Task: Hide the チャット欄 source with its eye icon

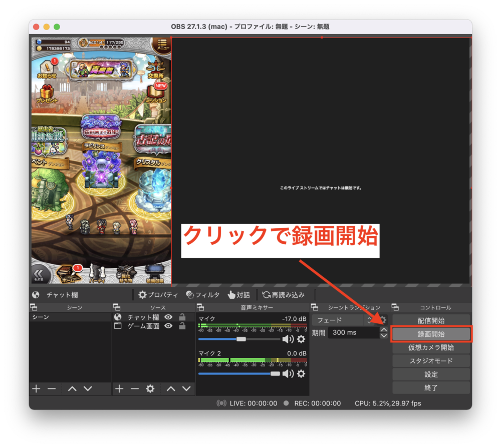Action: [x=168, y=317]
